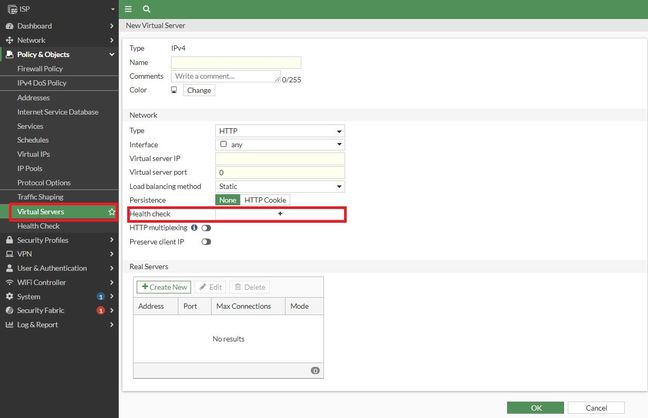Click the User & Authentication person icon
648x418 pixels.
[x=10, y=268]
